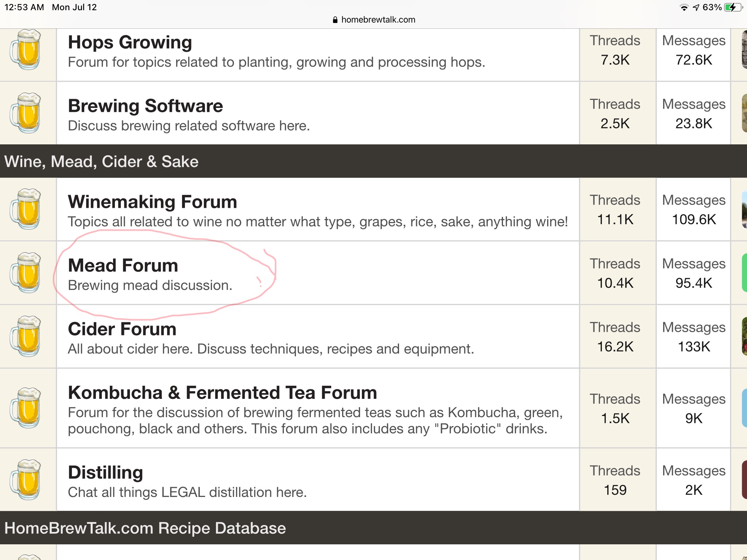The image size is (747, 560).
Task: Click '23.8K' messages count for Brewing Software
Action: (x=694, y=123)
